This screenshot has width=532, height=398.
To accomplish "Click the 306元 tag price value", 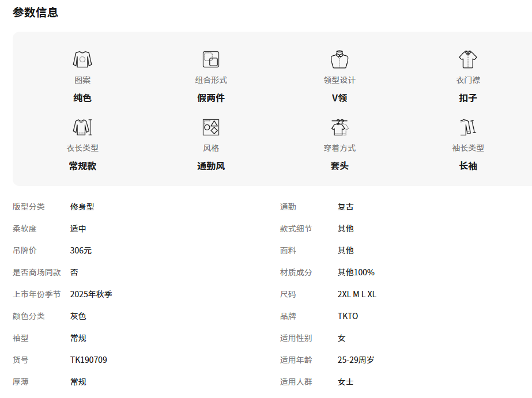I will [81, 251].
